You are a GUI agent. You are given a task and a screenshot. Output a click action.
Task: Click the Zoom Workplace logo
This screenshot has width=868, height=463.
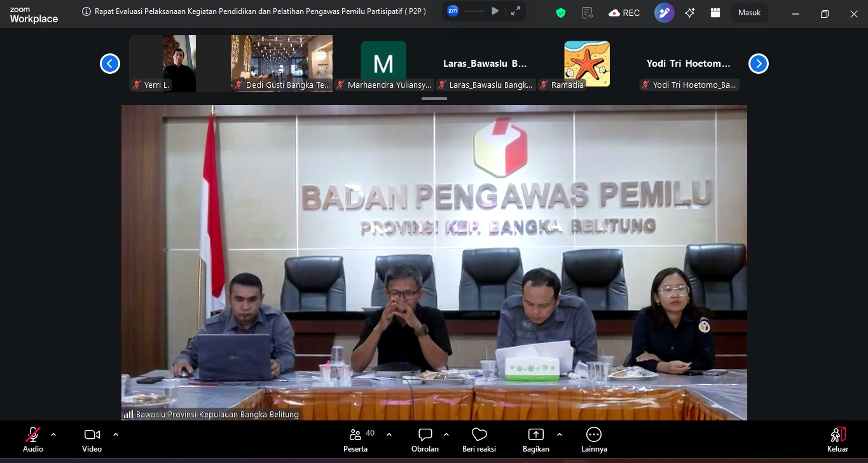coord(34,15)
